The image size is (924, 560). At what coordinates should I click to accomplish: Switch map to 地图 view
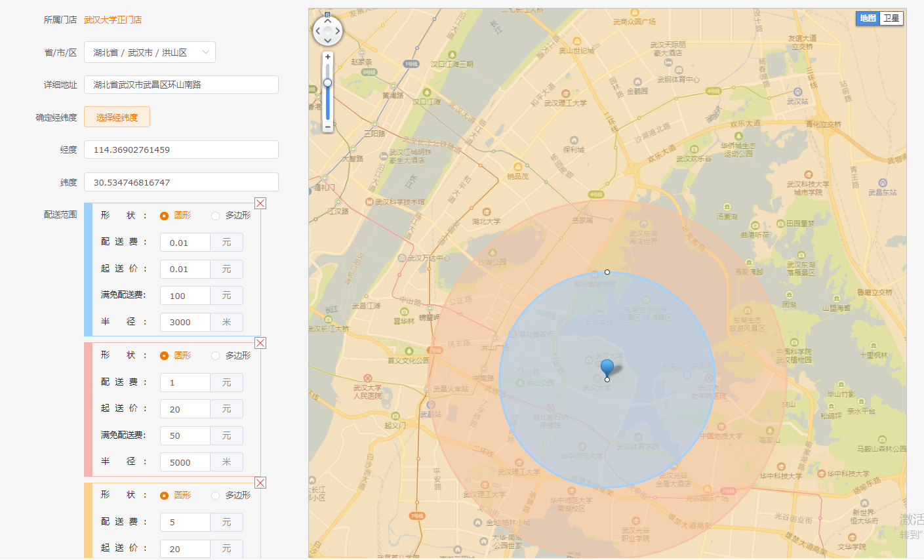(868, 18)
